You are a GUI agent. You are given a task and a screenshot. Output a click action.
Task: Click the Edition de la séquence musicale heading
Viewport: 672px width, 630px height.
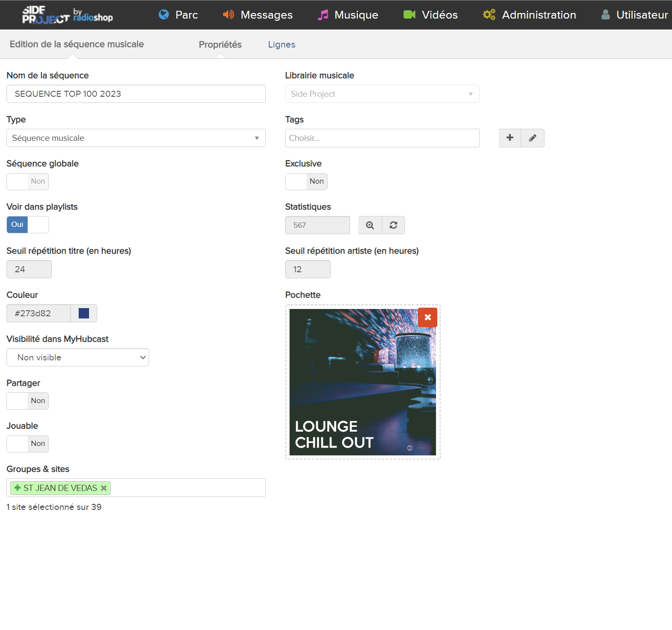[76, 44]
